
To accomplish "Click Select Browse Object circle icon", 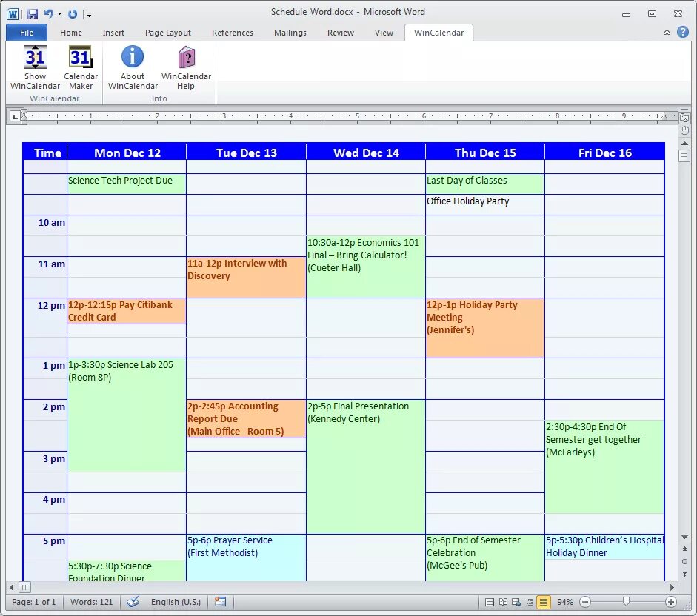I will pos(684,561).
